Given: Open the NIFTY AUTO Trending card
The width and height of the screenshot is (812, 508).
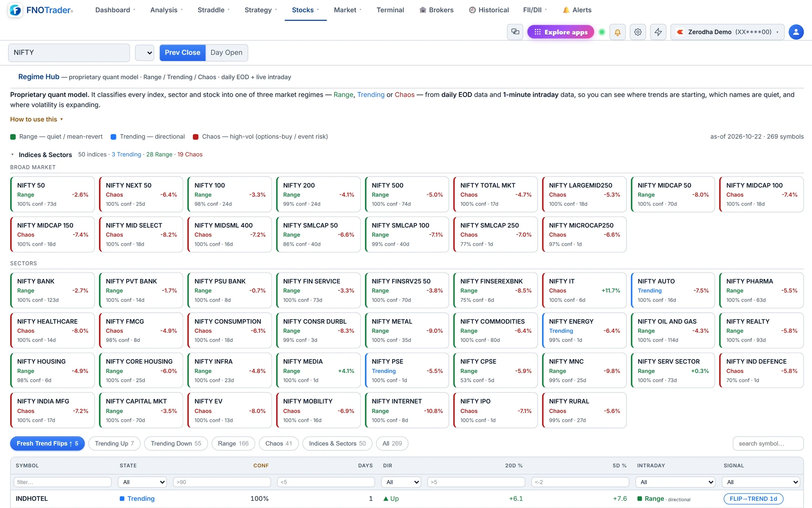Looking at the screenshot, I should [673, 290].
